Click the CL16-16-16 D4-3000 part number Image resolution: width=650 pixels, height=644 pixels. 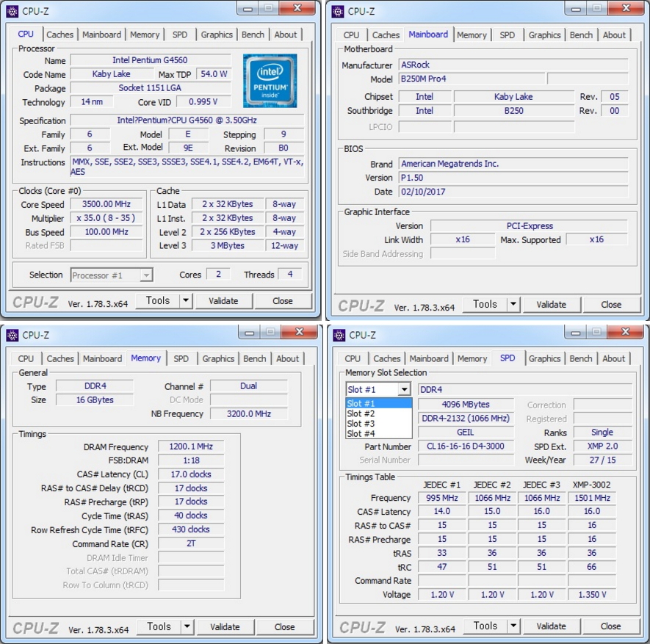click(x=466, y=446)
